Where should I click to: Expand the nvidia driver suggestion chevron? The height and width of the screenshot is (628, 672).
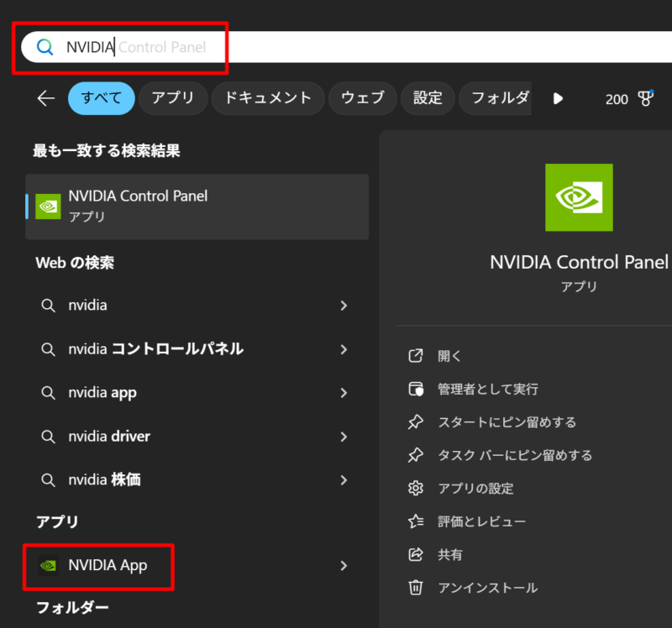(344, 436)
